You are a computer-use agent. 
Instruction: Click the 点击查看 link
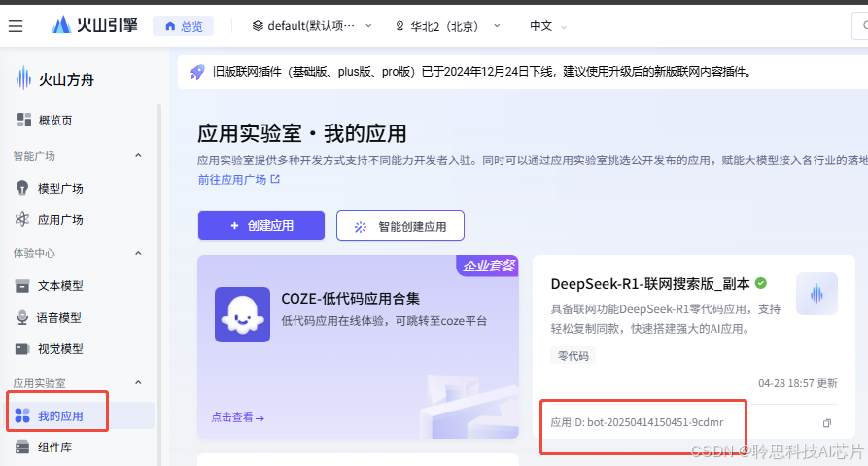pyautogui.click(x=237, y=417)
